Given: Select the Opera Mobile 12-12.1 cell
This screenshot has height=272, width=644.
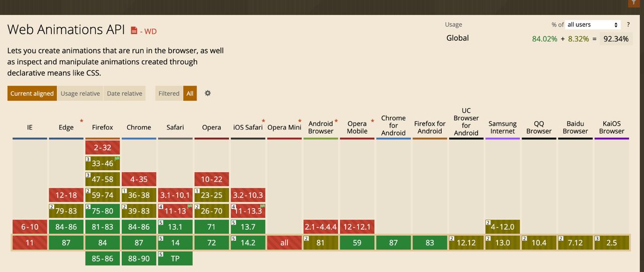Looking at the screenshot, I should click(357, 227).
